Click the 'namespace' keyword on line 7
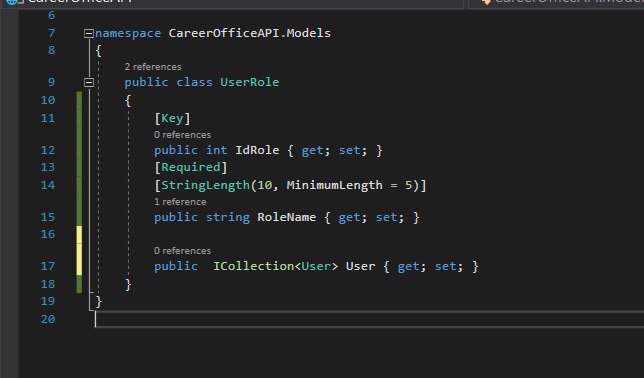 pyautogui.click(x=128, y=33)
